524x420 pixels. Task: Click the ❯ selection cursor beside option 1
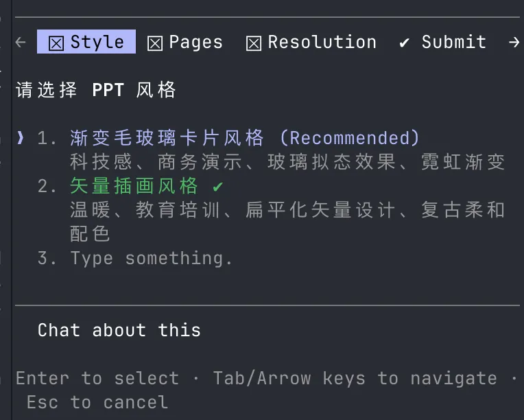pos(21,138)
